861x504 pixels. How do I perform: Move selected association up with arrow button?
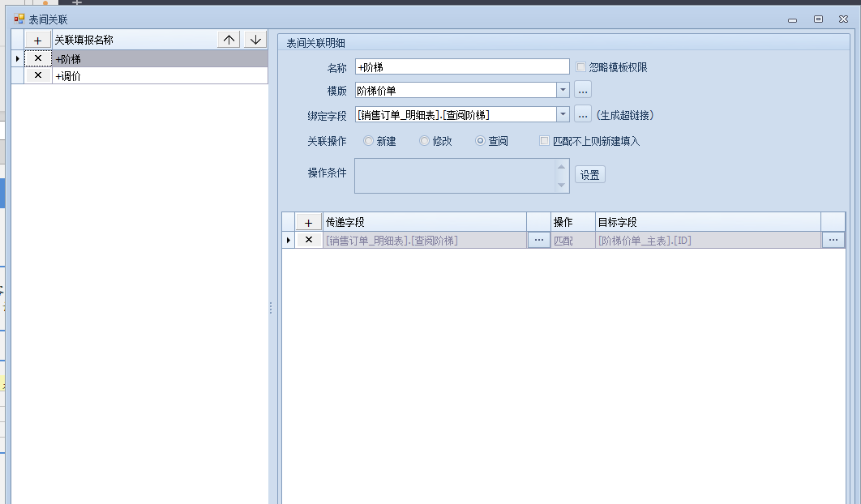[229, 40]
